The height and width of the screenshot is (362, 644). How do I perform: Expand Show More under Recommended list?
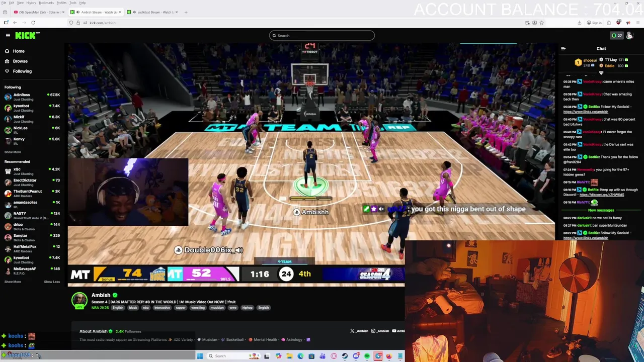pyautogui.click(x=13, y=282)
